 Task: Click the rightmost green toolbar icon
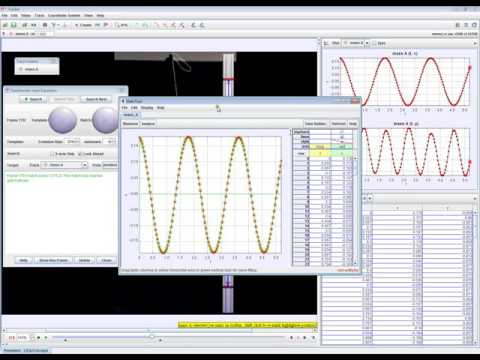[x=146, y=25]
